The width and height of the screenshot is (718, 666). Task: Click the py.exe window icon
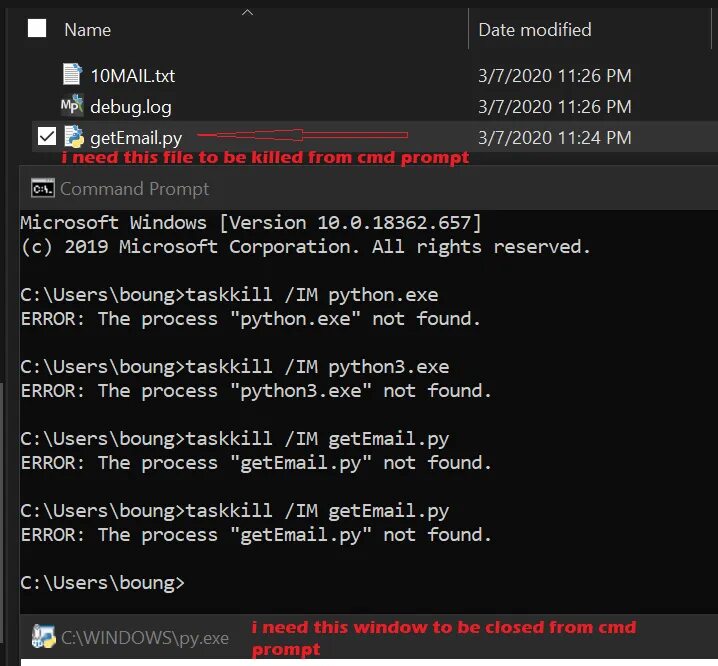point(44,636)
